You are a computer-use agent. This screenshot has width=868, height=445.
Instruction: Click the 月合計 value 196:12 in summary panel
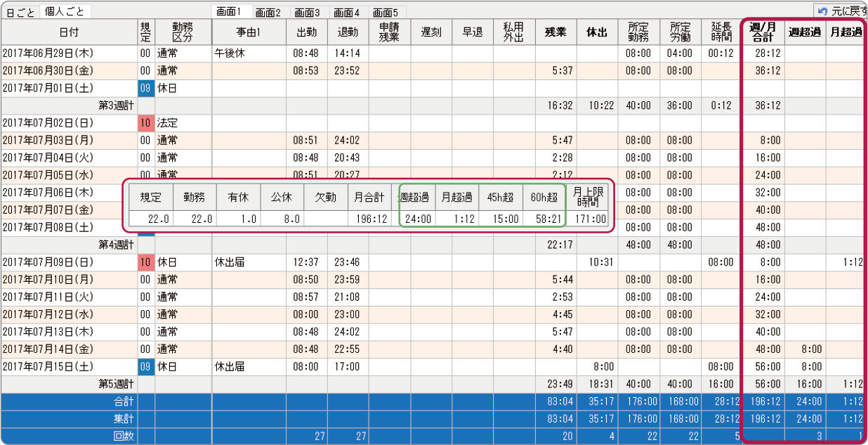[370, 219]
